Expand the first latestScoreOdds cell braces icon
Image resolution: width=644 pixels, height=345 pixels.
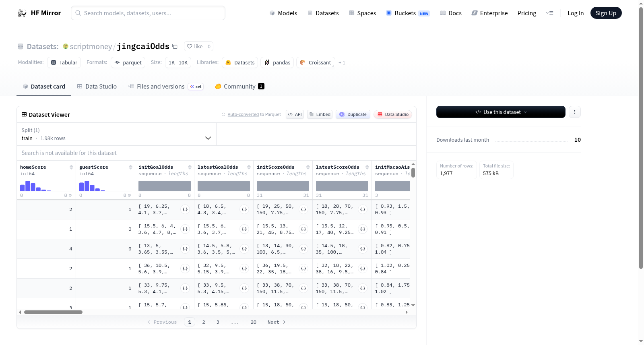tap(363, 209)
